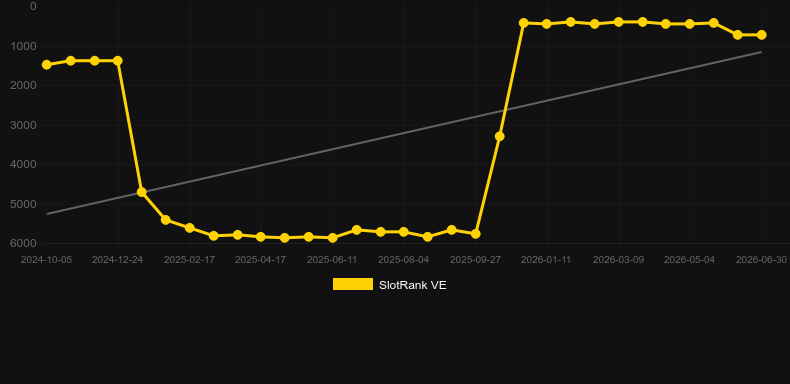This screenshot has width=790, height=384.
Task: Click the x-axis label 2026-01-11
Action: [x=546, y=260]
